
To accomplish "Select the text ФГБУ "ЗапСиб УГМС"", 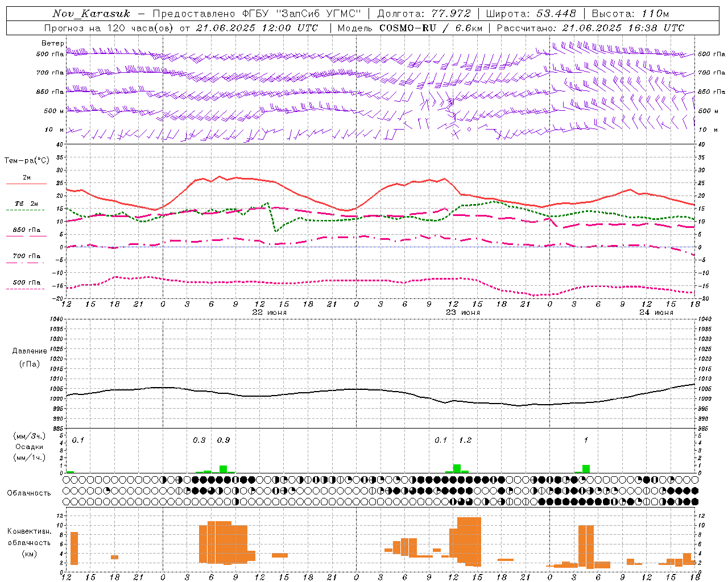I will [x=300, y=14].
